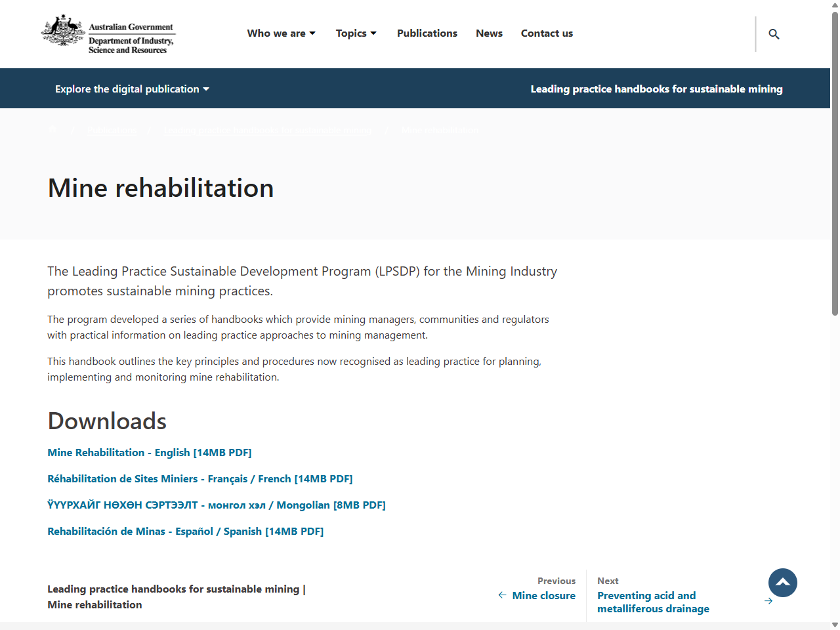
Task: Open the Contact us page
Action: pyautogui.click(x=547, y=33)
